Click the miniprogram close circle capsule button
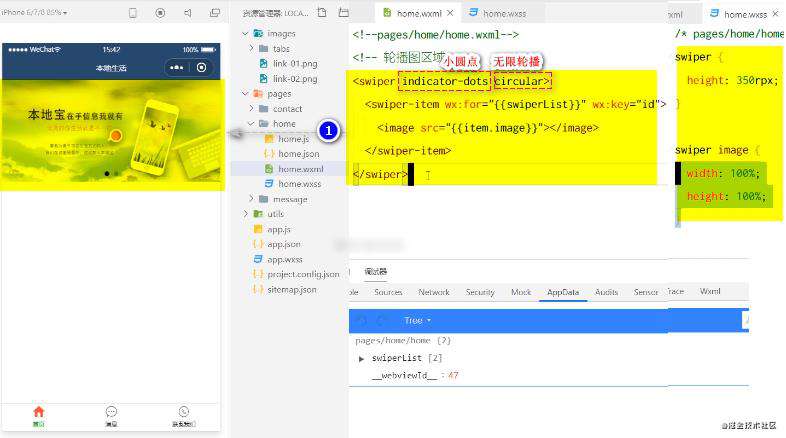The height and width of the screenshot is (438, 786). tap(202, 68)
